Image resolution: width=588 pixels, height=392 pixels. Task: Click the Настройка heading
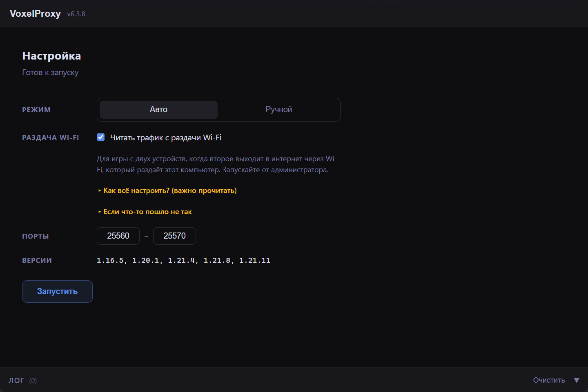(x=51, y=56)
